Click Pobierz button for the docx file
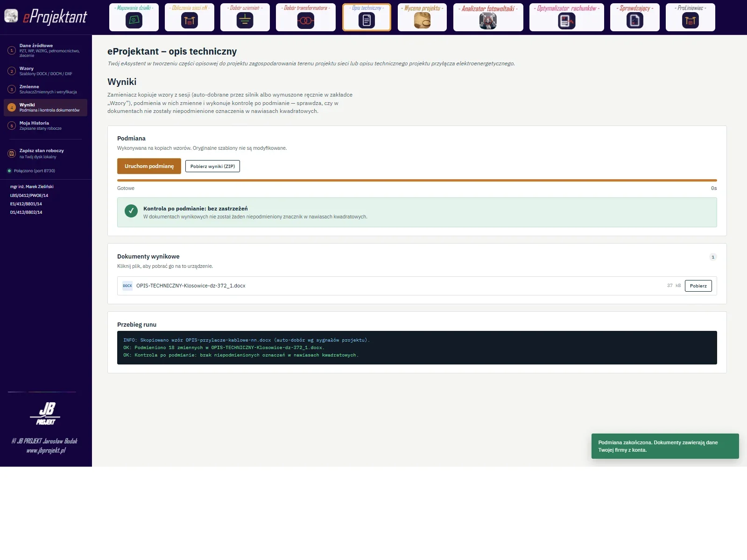747x560 pixels. click(698, 286)
